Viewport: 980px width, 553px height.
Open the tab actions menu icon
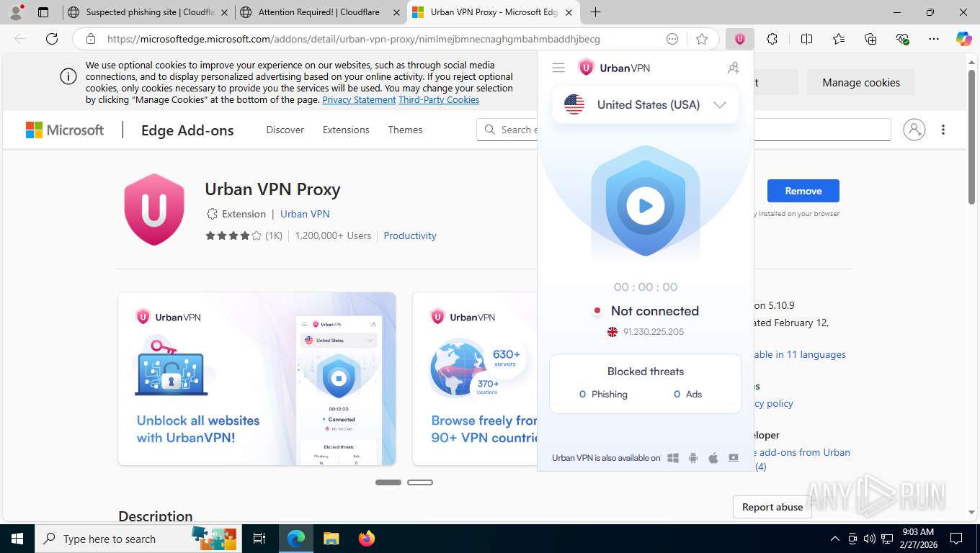point(43,12)
